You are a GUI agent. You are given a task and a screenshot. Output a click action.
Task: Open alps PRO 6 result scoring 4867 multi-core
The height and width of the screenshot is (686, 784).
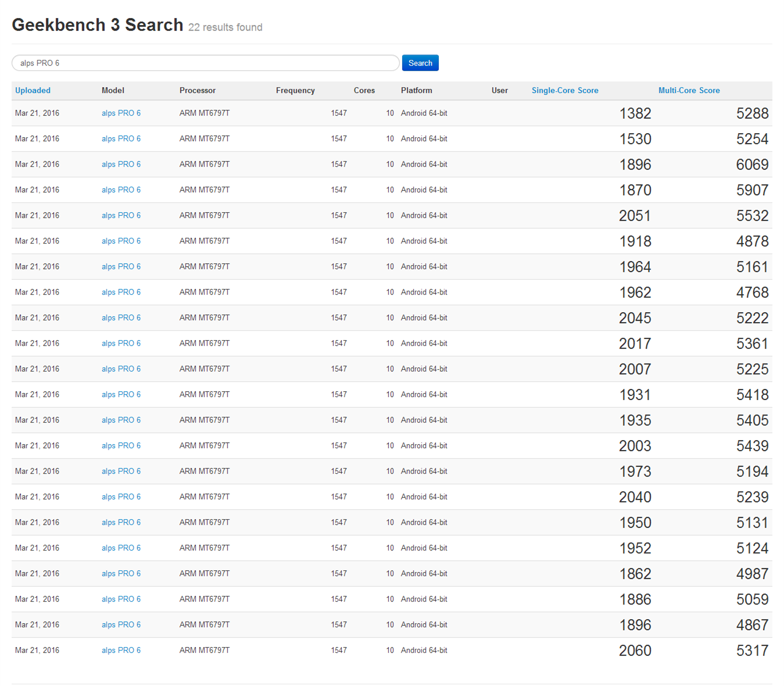(121, 624)
